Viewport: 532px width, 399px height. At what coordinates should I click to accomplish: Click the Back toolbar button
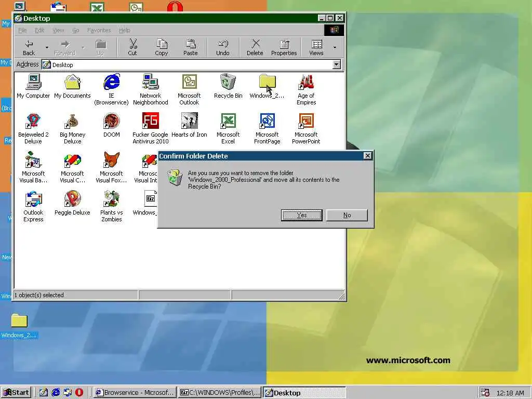pyautogui.click(x=29, y=47)
